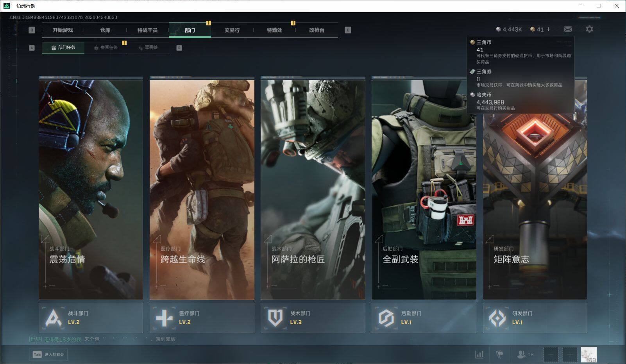Click the 4,443,988 哈夫币 value in the tooltip

pos(490,102)
